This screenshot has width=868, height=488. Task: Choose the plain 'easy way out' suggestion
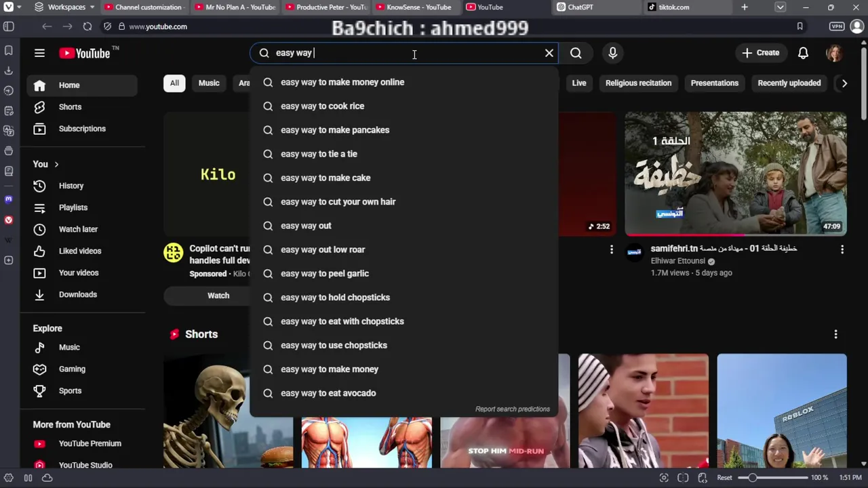coord(403,226)
